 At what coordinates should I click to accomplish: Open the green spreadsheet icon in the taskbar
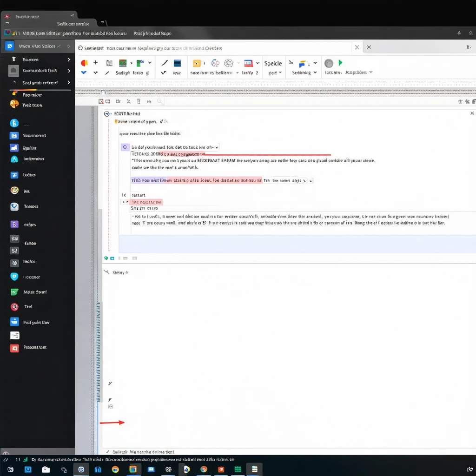pos(238,469)
